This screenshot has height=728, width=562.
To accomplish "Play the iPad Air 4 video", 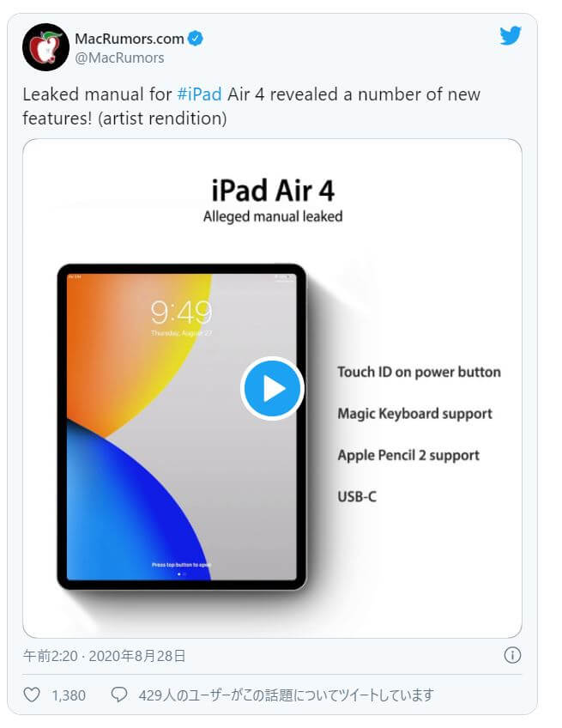I will (272, 388).
